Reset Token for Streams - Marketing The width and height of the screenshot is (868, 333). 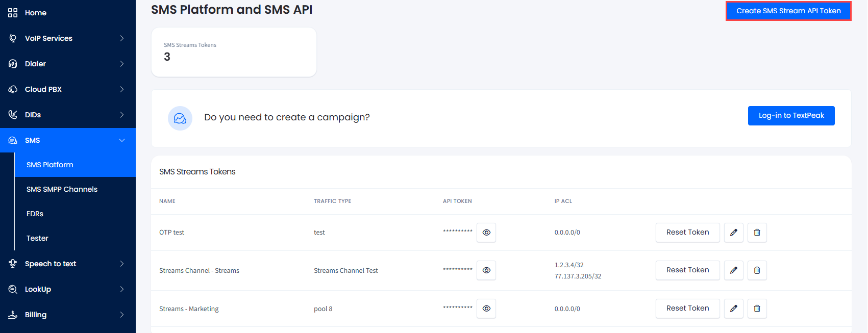(x=688, y=309)
